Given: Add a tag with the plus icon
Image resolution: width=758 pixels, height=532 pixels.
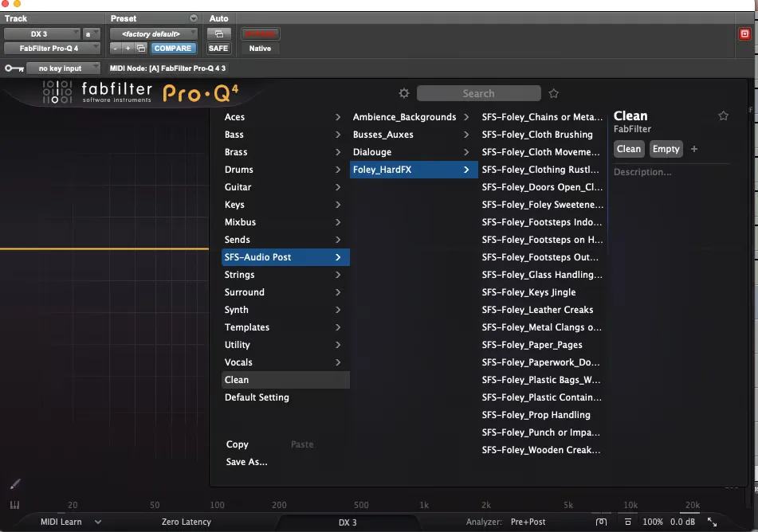Looking at the screenshot, I should (694, 149).
